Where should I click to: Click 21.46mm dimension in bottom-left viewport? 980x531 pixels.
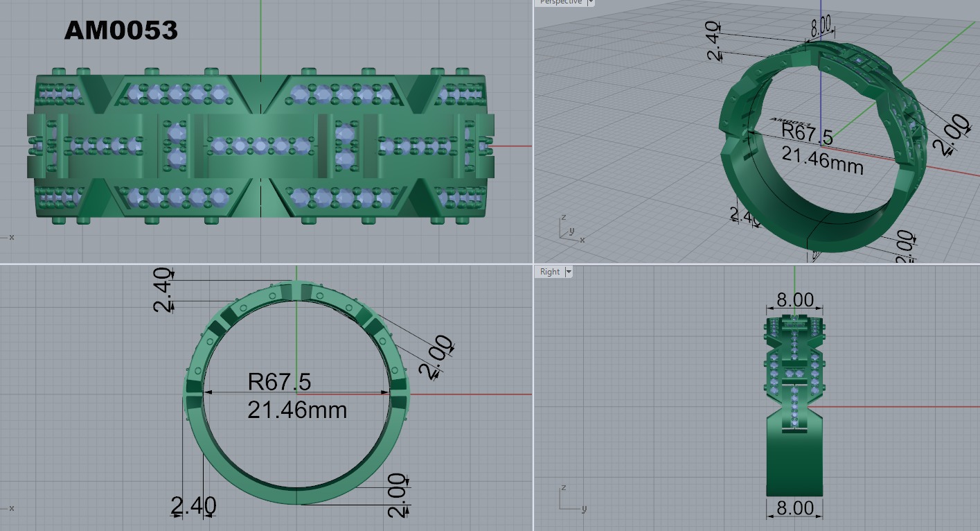297,410
